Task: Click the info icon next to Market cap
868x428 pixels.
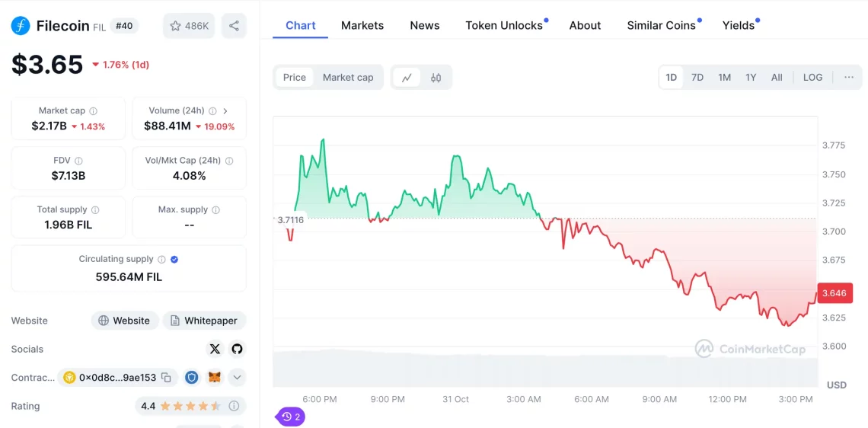Action: coord(94,111)
